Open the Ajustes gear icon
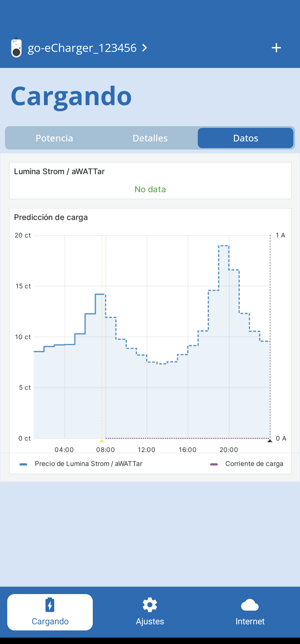The height and width of the screenshot is (644, 300). pyautogui.click(x=150, y=605)
